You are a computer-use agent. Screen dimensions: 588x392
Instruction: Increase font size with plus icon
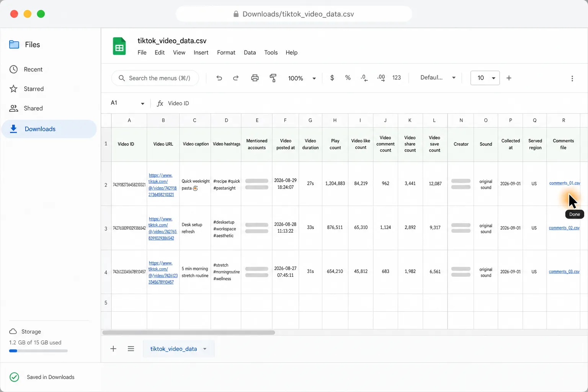pyautogui.click(x=509, y=78)
